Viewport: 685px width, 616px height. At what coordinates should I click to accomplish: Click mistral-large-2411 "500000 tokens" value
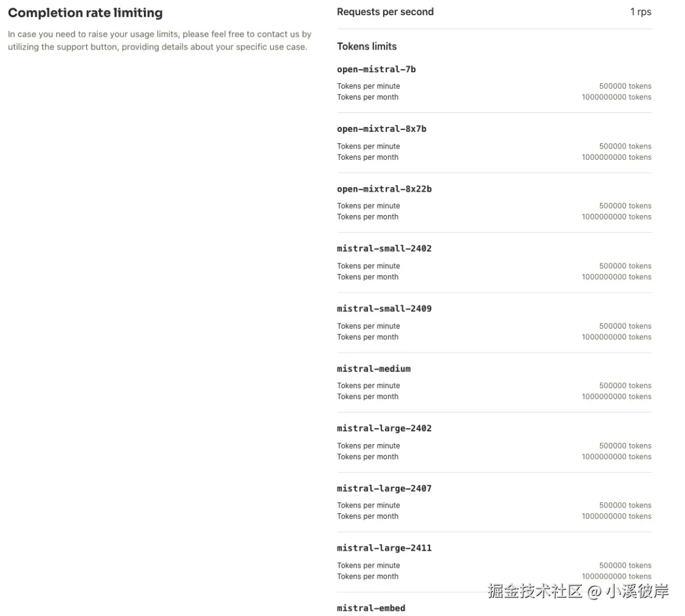tap(625, 566)
